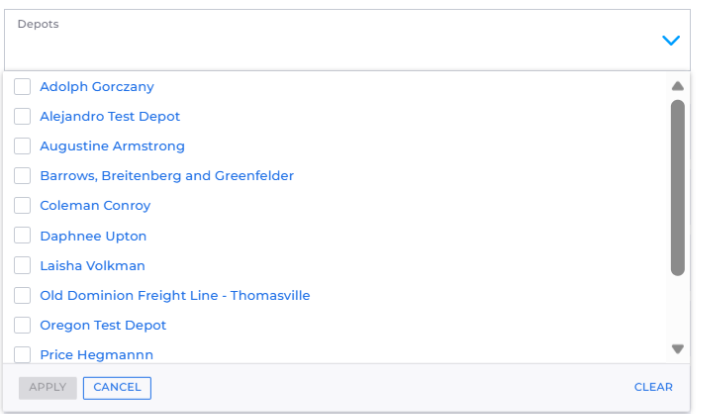Check the Adolph Gorczany checkbox

pyautogui.click(x=22, y=86)
